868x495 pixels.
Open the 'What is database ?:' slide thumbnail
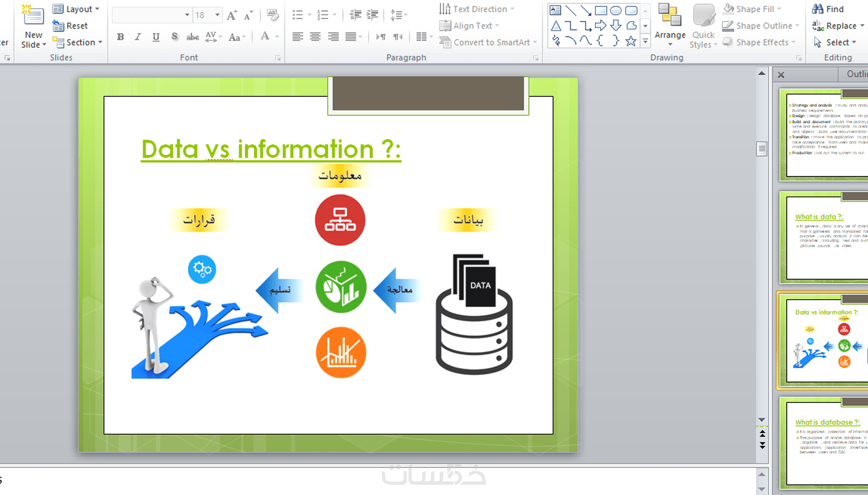point(825,443)
